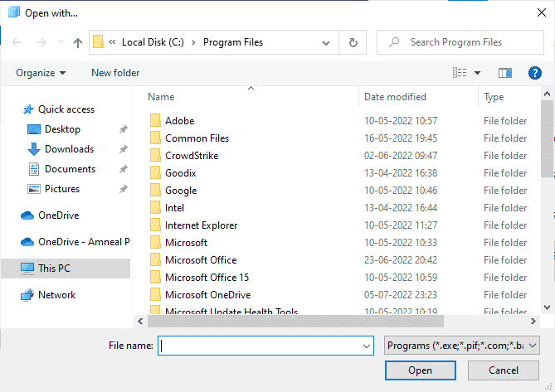Open the Organize menu
The width and height of the screenshot is (555, 392).
[41, 73]
